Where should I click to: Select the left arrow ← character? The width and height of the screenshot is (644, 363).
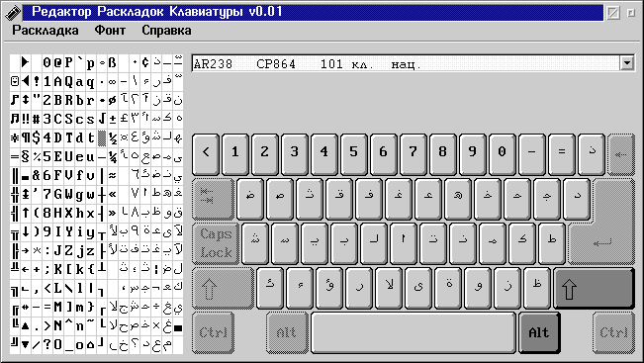point(26,269)
